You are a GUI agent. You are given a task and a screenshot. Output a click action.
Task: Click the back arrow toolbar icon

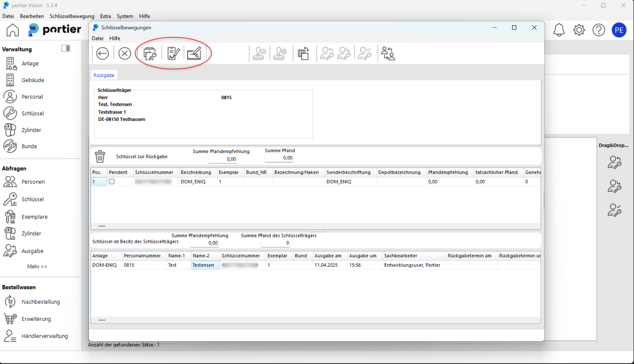102,53
